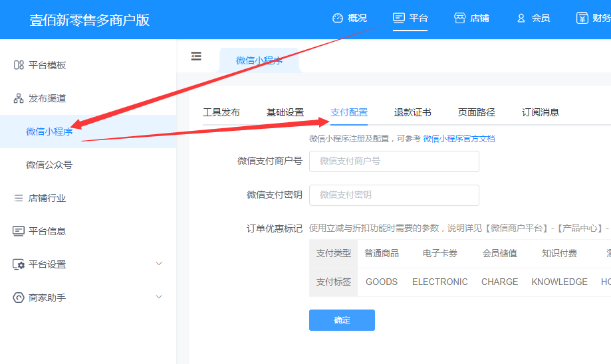The image size is (611, 364).
Task: Switch to the 微信小程序 page tab
Action: pos(259,60)
